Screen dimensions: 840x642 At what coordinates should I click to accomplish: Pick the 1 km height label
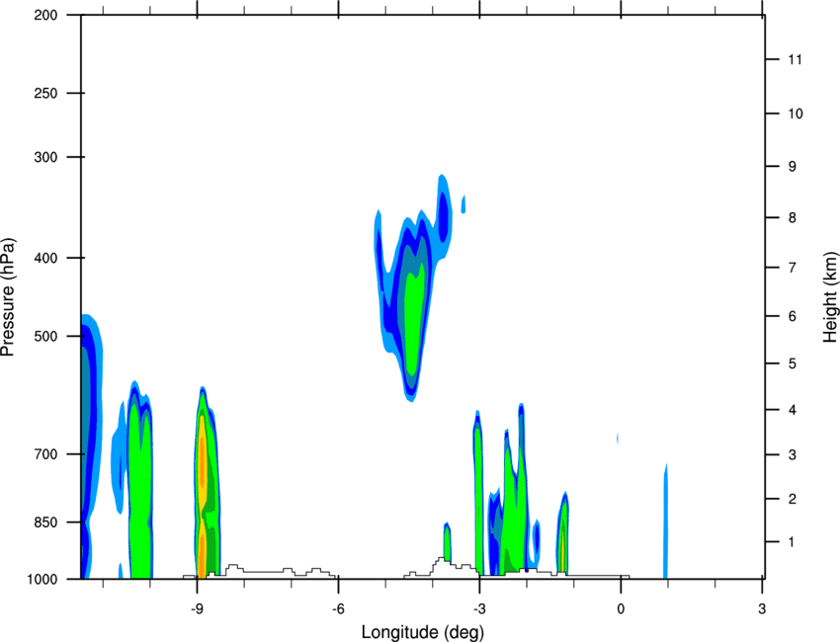pos(792,542)
